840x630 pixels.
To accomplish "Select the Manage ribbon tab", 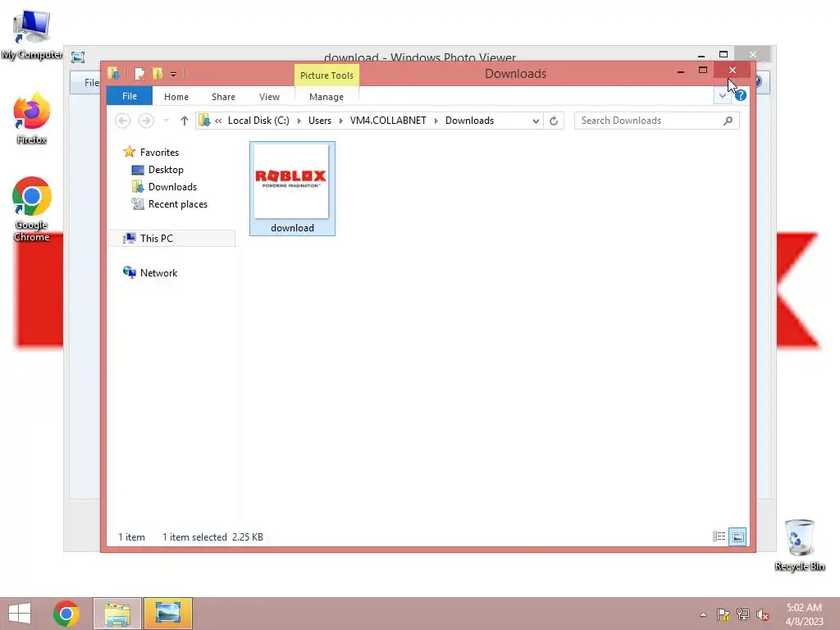I will pyautogui.click(x=326, y=97).
